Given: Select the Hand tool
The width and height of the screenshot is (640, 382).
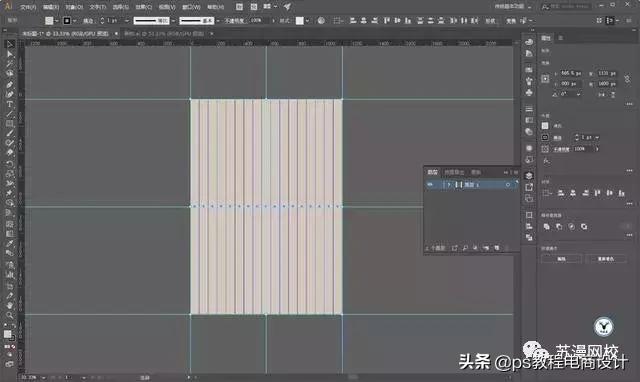Looking at the screenshot, I should [x=10, y=305].
